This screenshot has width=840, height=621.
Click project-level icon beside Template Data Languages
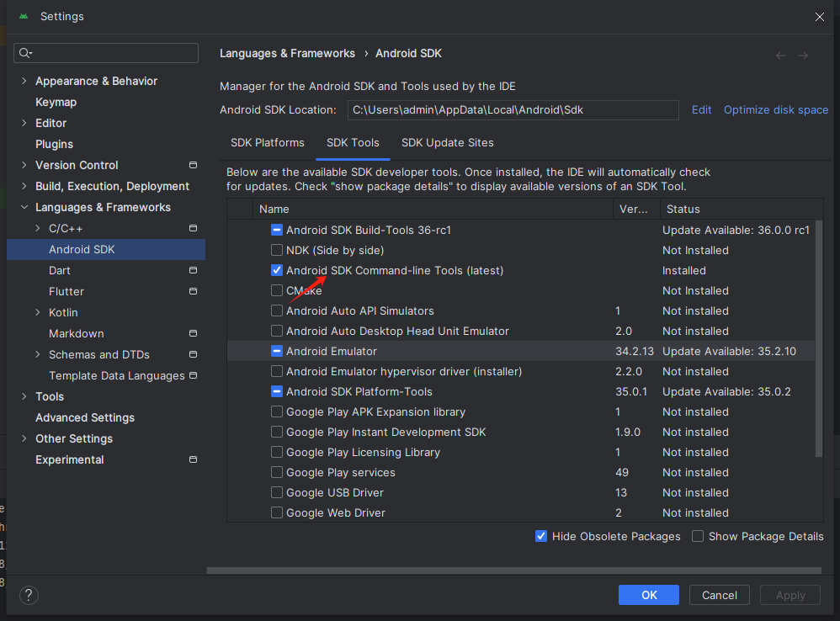(194, 375)
